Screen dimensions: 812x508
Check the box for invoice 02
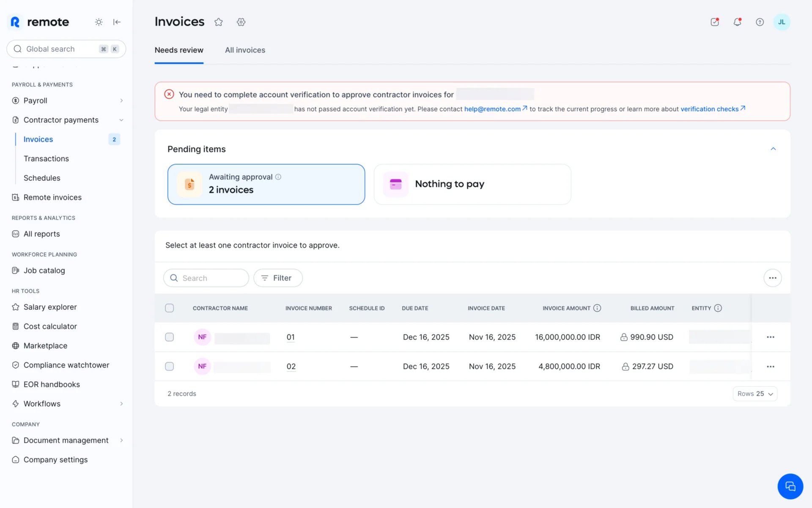coord(169,366)
